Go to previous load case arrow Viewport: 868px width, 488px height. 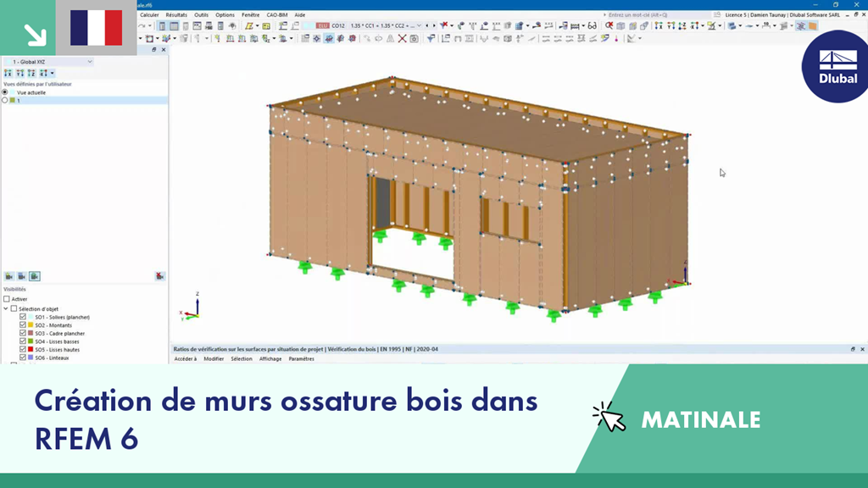click(x=427, y=25)
